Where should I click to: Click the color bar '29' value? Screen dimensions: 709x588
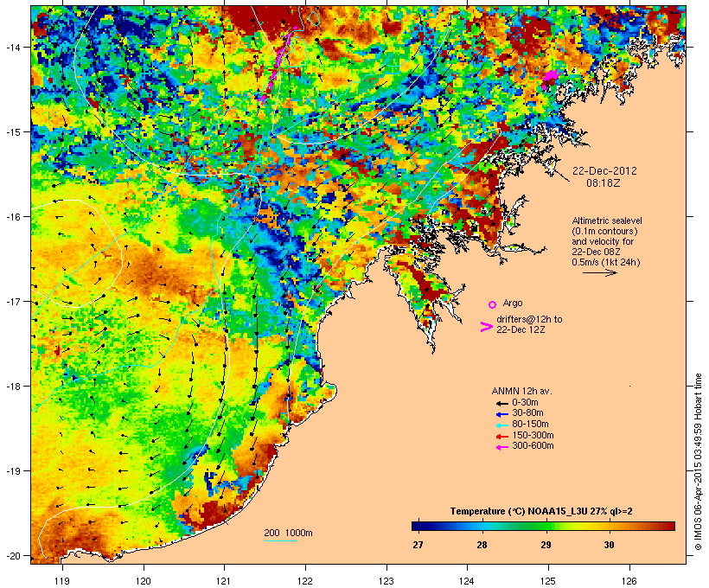pos(546,545)
